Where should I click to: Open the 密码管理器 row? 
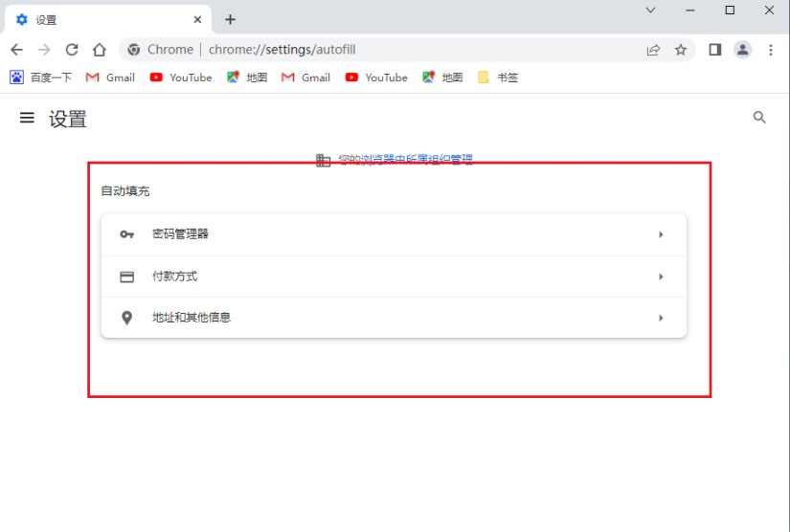pyautogui.click(x=394, y=234)
